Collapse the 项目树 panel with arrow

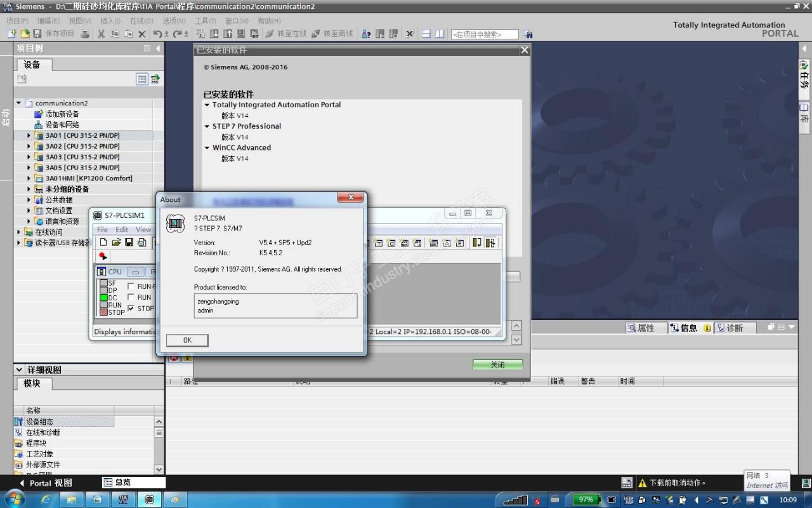(159, 48)
